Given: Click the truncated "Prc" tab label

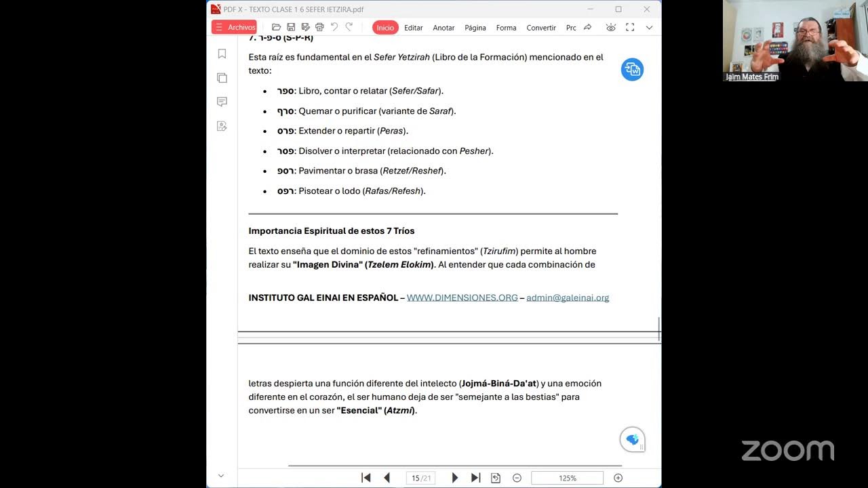Looking at the screenshot, I should (x=571, y=28).
